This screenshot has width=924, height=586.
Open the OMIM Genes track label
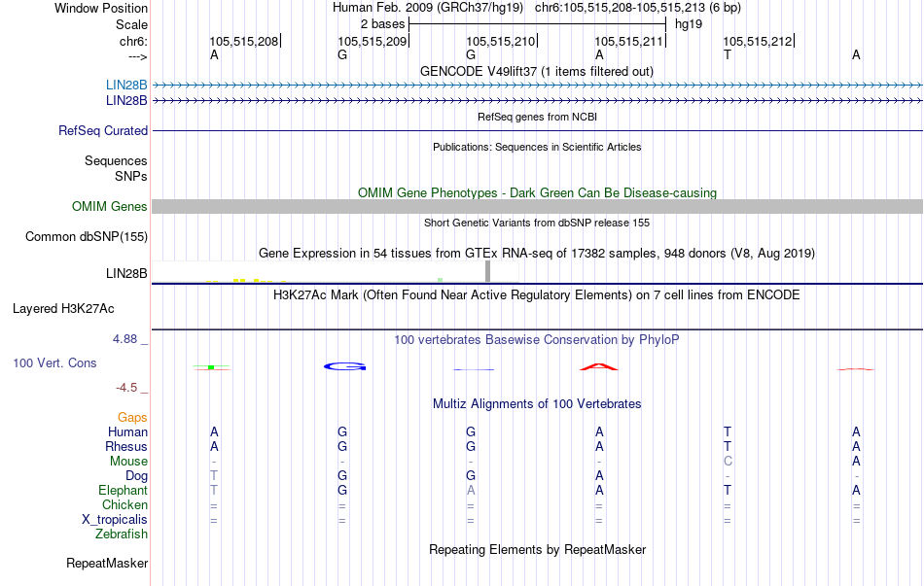pyautogui.click(x=110, y=207)
